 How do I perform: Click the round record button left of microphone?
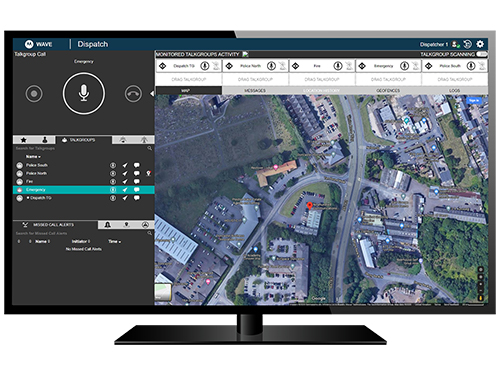34,94
